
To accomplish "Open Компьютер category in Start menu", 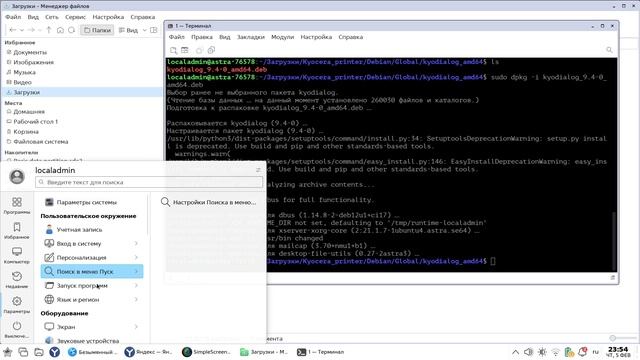I will [17, 256].
